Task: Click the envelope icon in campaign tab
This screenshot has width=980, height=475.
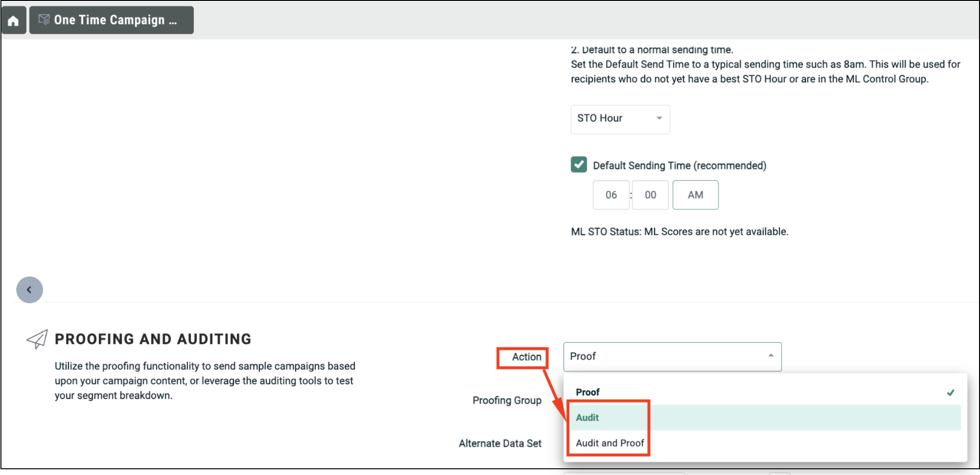Action: click(x=44, y=20)
